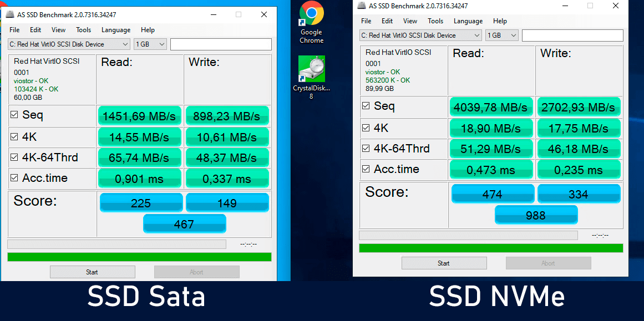Screen dimensions: 644x321
Task: Click the access time value 0,901 ms
Action: (140, 179)
